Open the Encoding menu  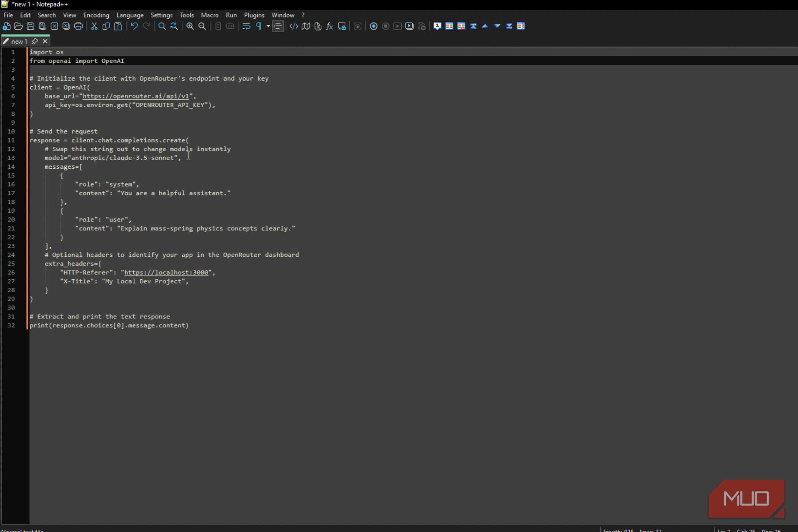[x=96, y=15]
